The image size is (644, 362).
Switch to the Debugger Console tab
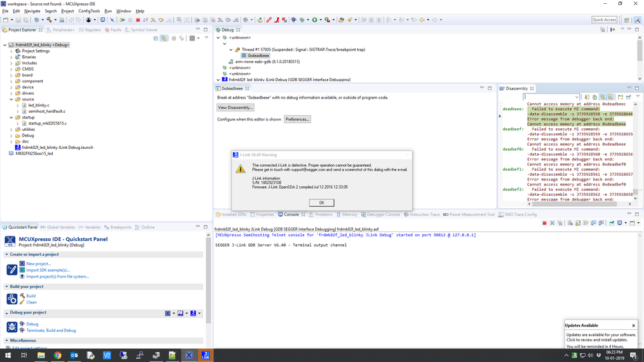380,214
